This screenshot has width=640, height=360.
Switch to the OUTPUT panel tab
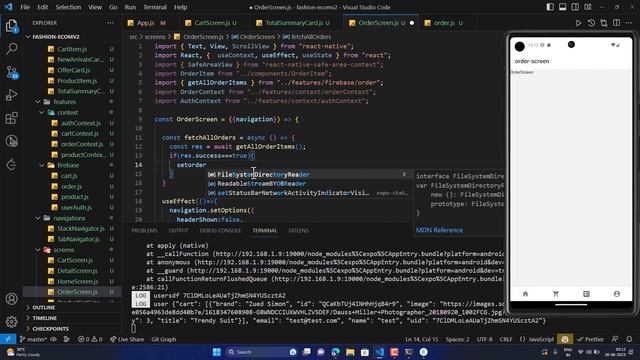178,231
